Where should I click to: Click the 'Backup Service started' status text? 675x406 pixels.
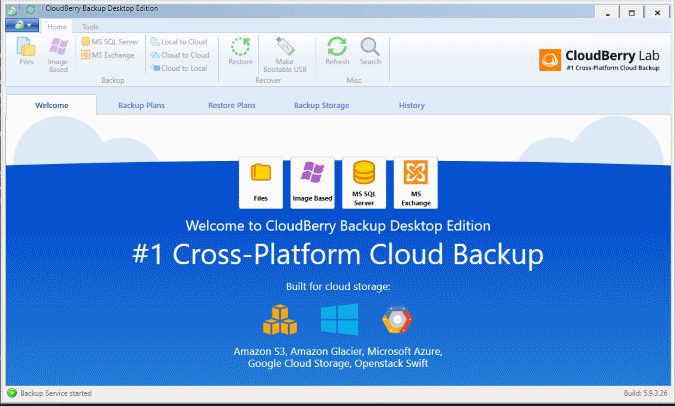[56, 393]
